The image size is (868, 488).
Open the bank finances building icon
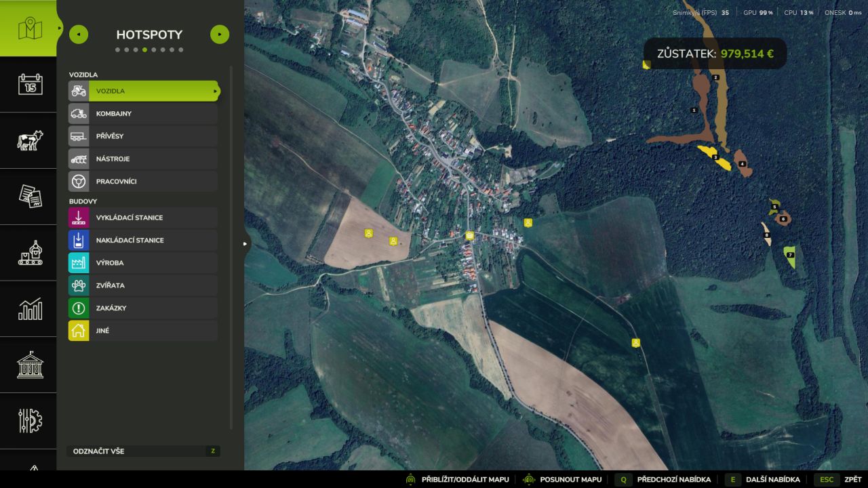30,365
